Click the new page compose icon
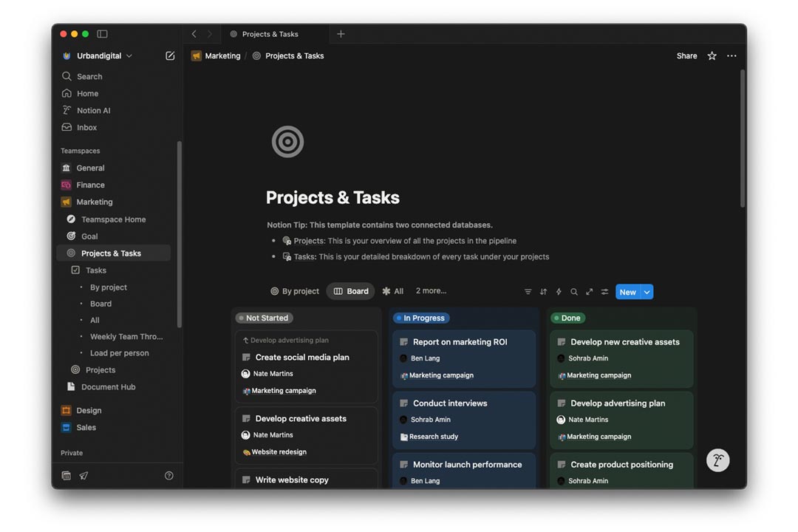 point(170,56)
